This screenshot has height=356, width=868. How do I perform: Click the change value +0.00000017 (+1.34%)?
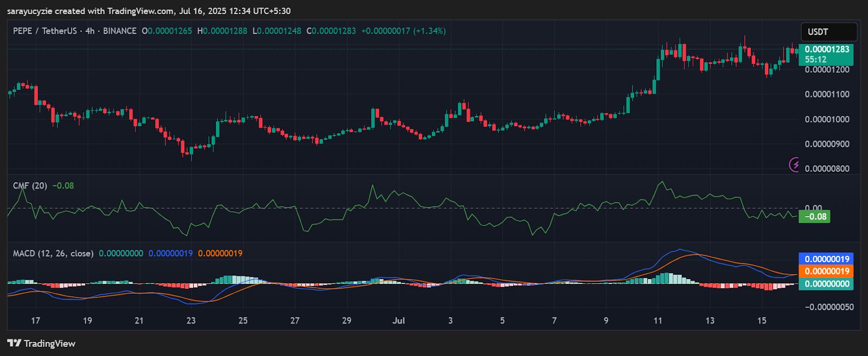pos(404,31)
